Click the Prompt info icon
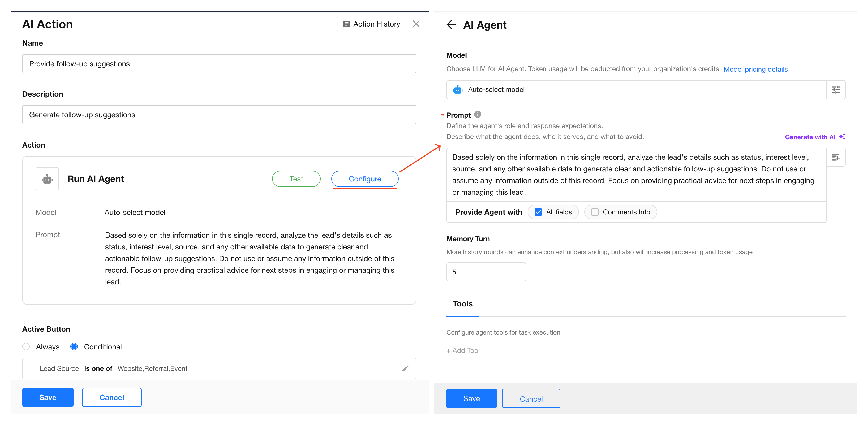Screen dimensions: 868x425 [x=478, y=115]
